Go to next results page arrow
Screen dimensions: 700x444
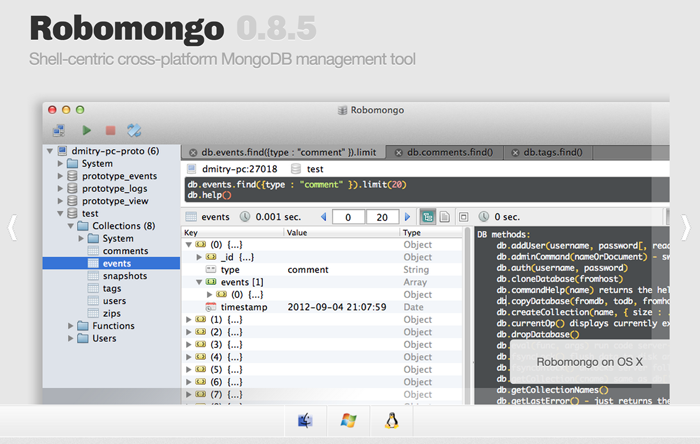pos(407,217)
